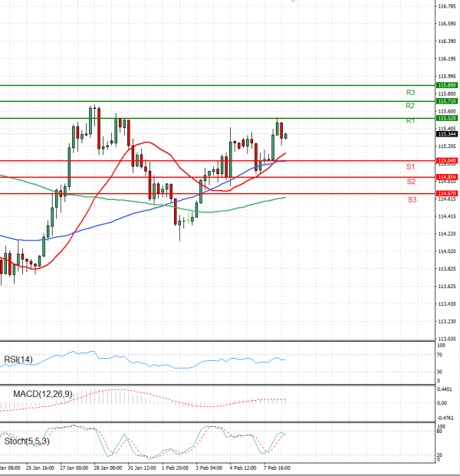Click the 7 Feb 16:00 time label
Viewport: 460px width, 476px height.
277,468
